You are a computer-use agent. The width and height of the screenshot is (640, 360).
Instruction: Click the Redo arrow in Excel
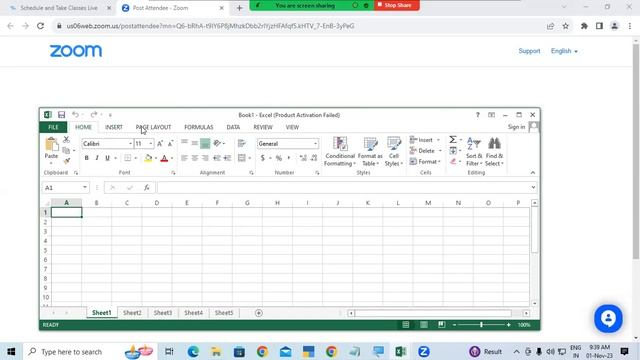[x=94, y=115]
